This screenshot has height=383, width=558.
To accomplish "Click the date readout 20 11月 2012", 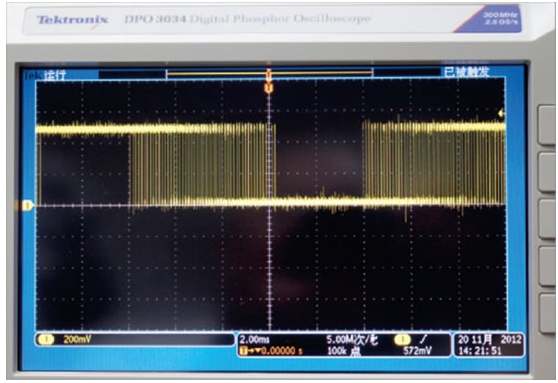I will point(490,340).
